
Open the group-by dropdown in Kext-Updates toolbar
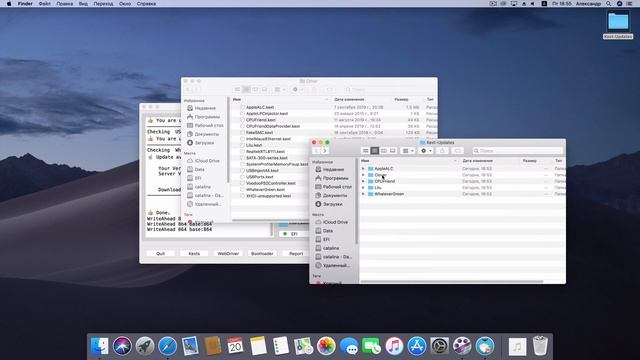[x=408, y=151]
